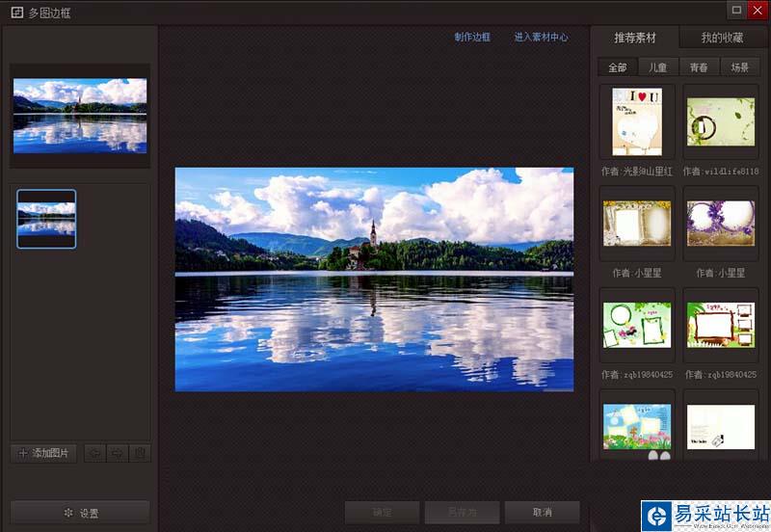Image resolution: width=771 pixels, height=532 pixels.
Task: Choose the wooden palm tree frame template
Action: tap(720, 325)
